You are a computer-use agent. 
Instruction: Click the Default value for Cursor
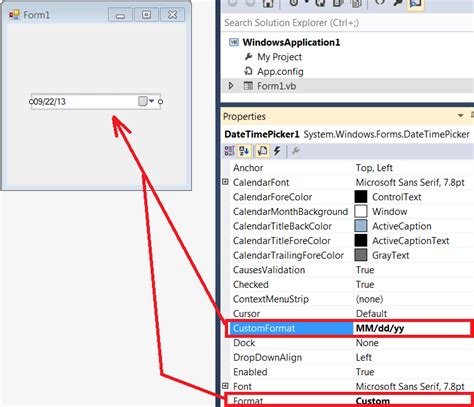tap(371, 314)
